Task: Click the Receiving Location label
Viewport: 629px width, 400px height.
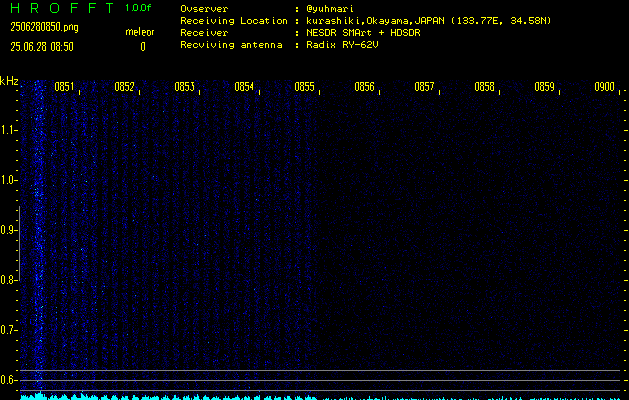Action: (234, 20)
